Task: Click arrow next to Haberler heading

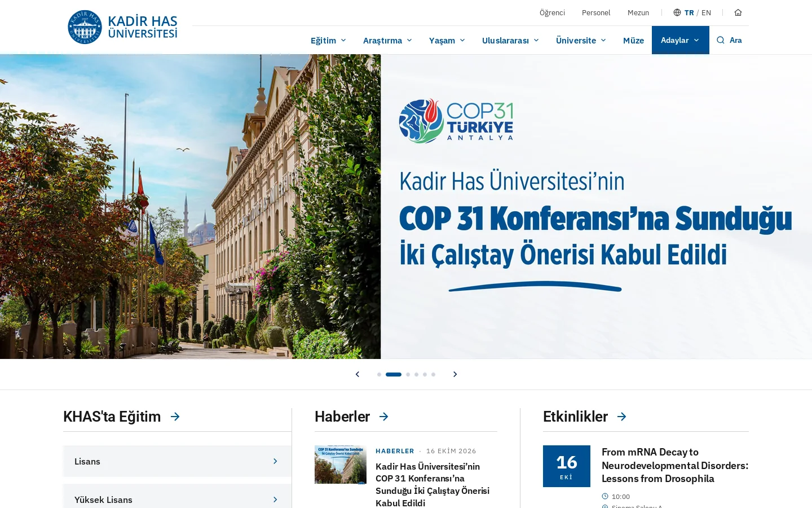Action: 384,417
